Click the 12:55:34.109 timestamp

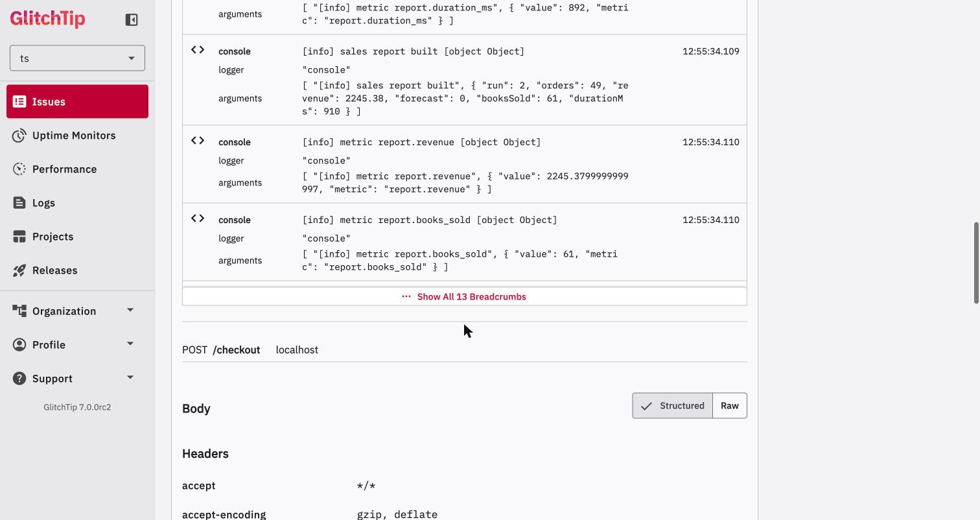(710, 51)
